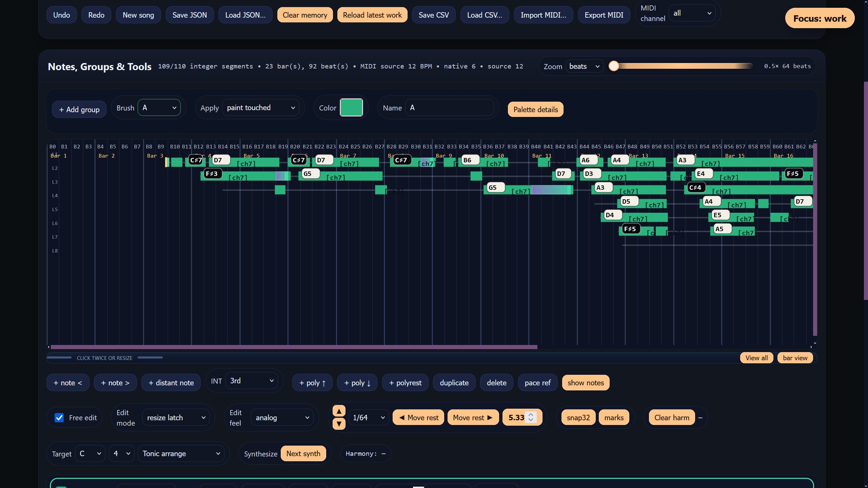Click the Move rest left arrow button
The height and width of the screenshot is (488, 868).
(x=418, y=418)
